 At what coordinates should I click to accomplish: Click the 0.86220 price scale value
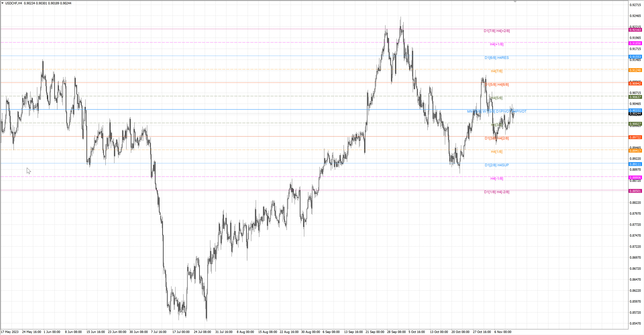pyautogui.click(x=635, y=291)
